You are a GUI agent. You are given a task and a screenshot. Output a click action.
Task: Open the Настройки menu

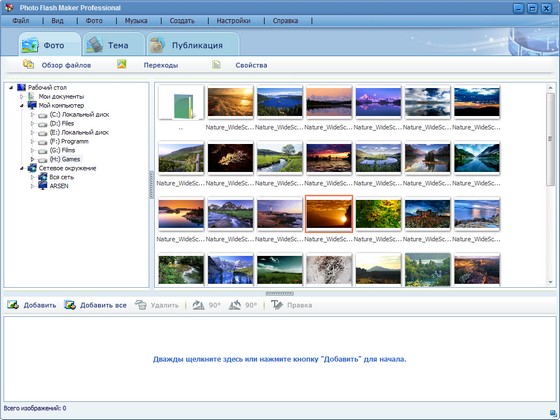click(233, 21)
